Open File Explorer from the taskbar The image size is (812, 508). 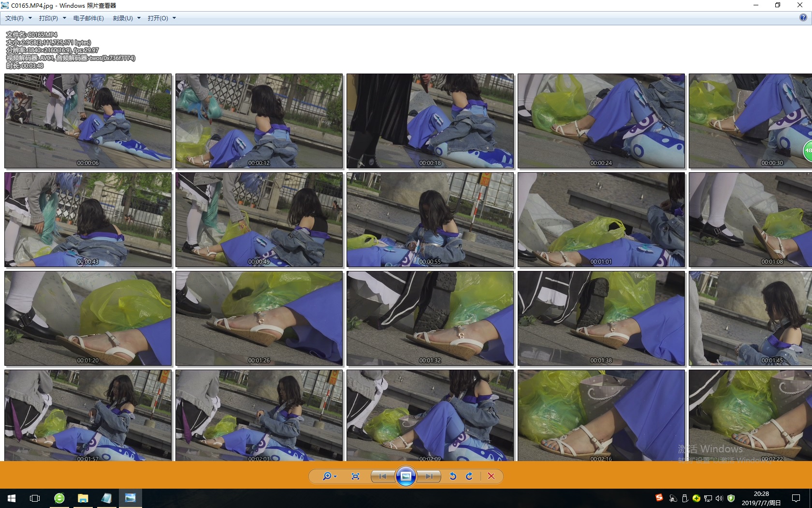click(83, 498)
